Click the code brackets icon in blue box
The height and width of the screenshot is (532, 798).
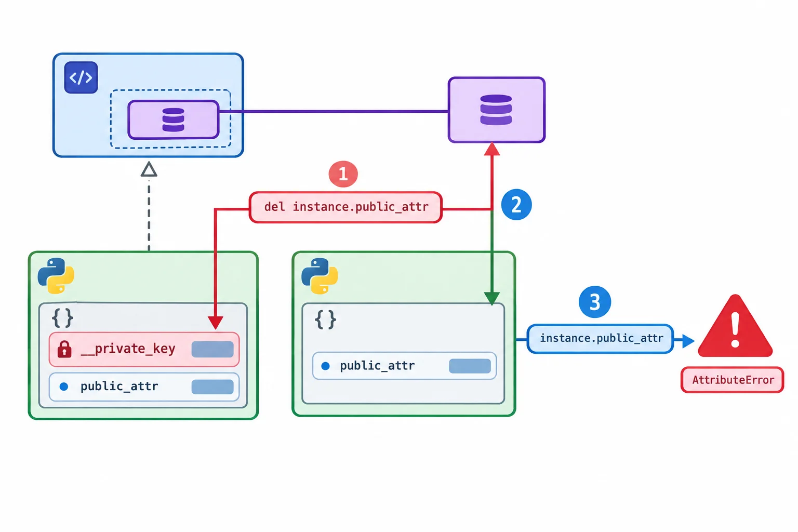[81, 77]
